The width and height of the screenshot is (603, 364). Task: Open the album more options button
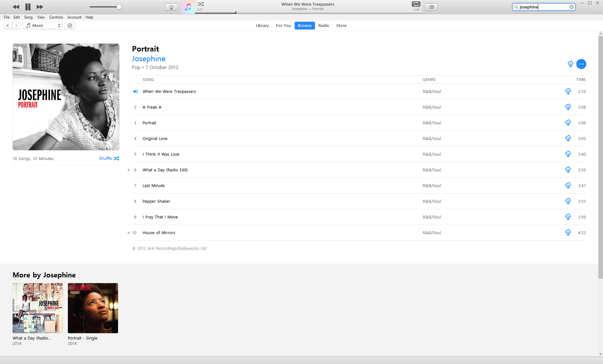(581, 64)
